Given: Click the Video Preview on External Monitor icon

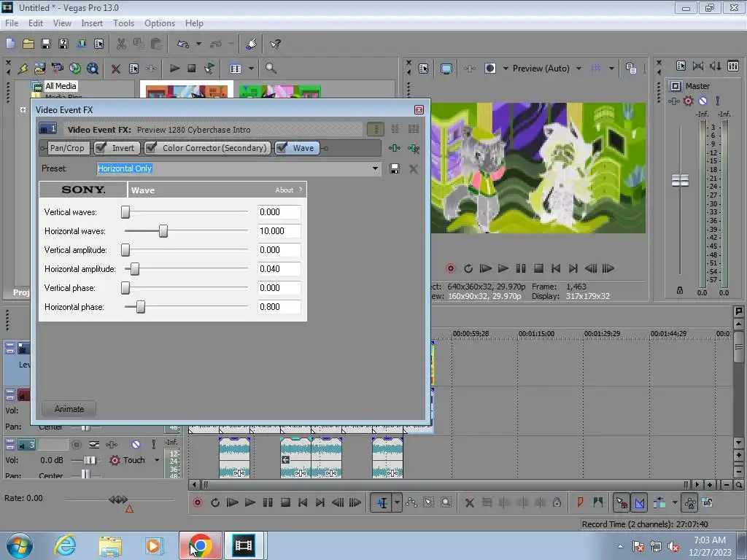Looking at the screenshot, I should (446, 69).
